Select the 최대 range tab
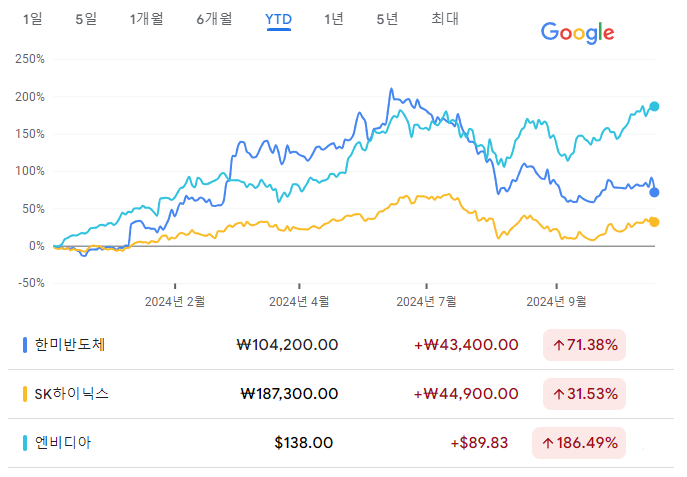This screenshot has height=477, width=687. pyautogui.click(x=445, y=19)
